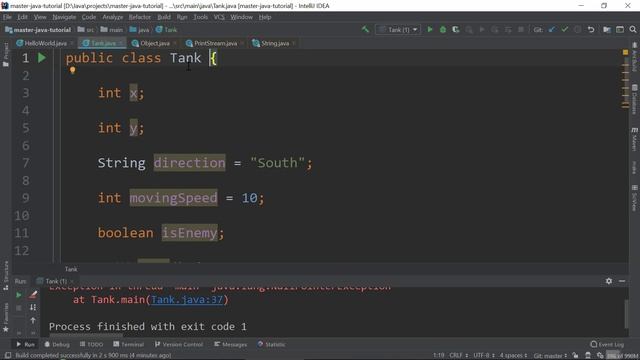
Task: Hide the Run panel with minimize icon
Action: pos(622,281)
